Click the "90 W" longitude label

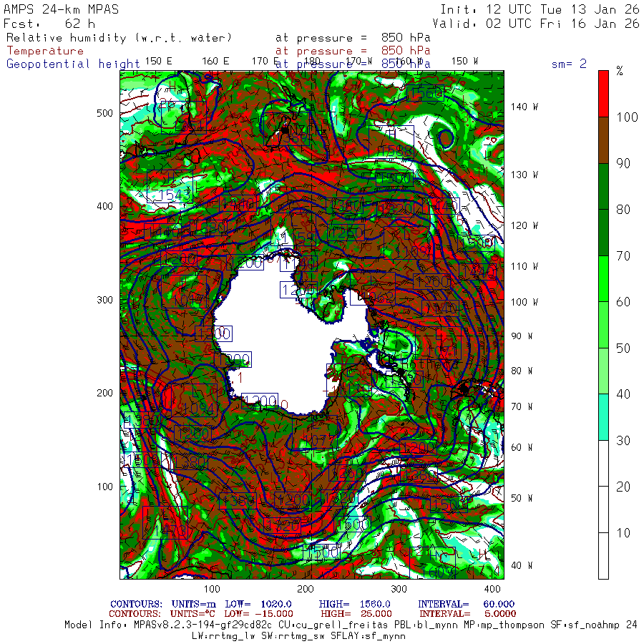tap(522, 336)
